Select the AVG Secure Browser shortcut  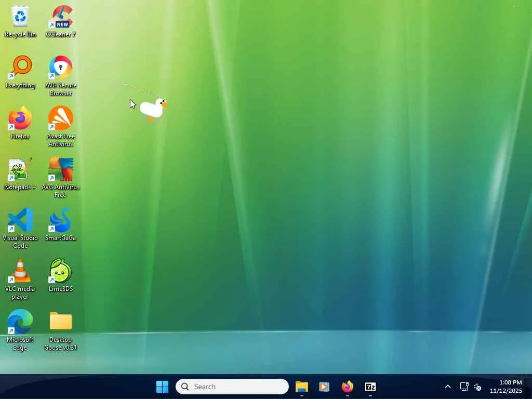pos(61,76)
